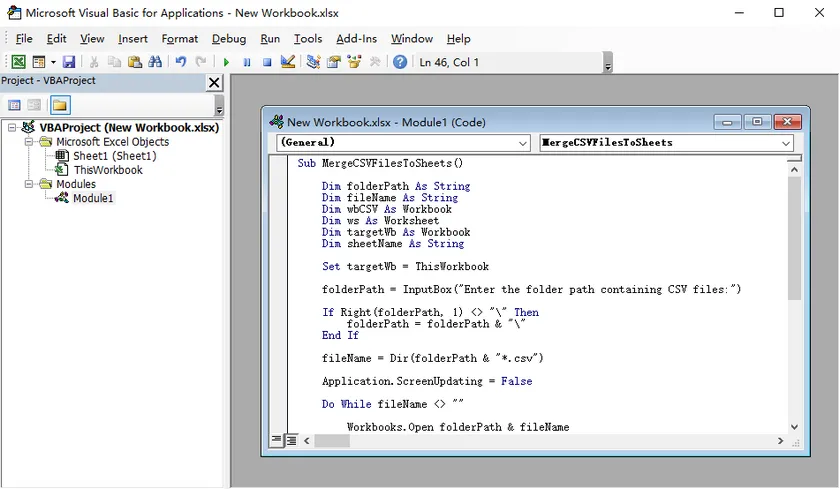
Task: Click the Copy icon in toolbar
Action: click(x=114, y=62)
